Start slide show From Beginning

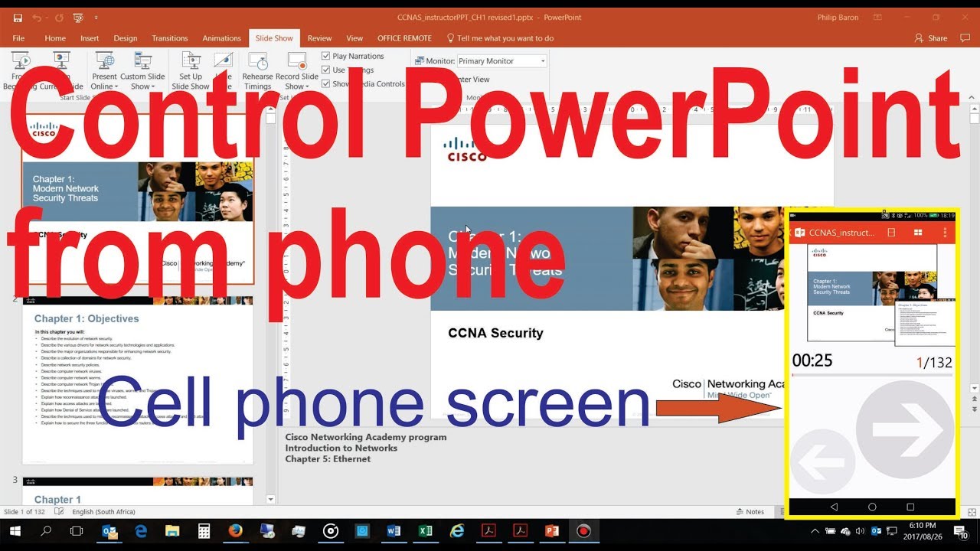point(20,71)
